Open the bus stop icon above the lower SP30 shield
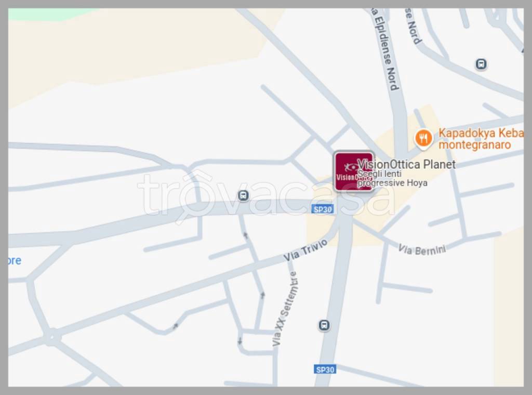Image resolution: width=532 pixels, height=395 pixels. click(x=324, y=325)
